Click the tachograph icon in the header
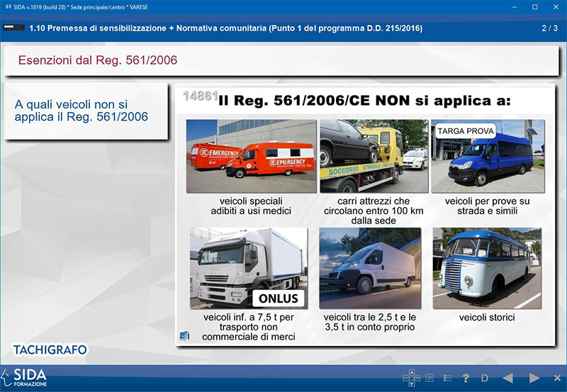The width and height of the screenshot is (567, 392). tap(13, 29)
